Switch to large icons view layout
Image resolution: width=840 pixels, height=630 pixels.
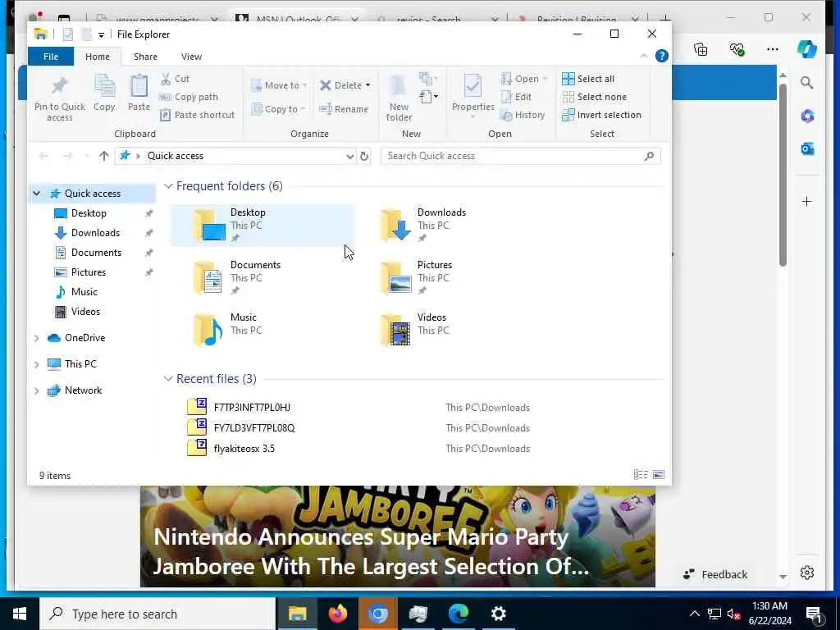659,475
